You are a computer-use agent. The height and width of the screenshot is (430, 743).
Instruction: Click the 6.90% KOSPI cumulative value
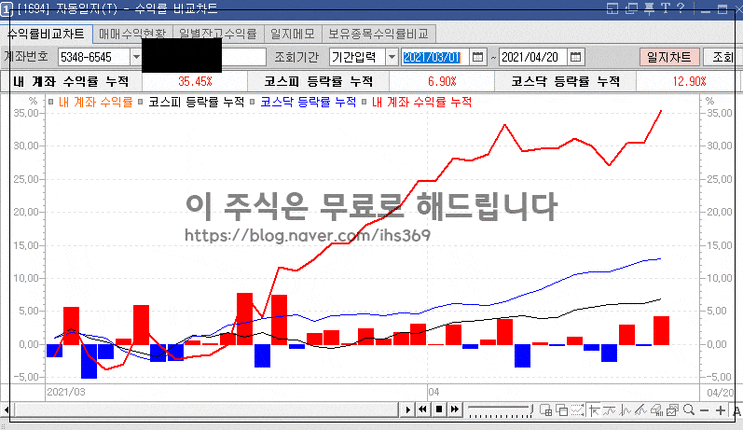click(442, 82)
